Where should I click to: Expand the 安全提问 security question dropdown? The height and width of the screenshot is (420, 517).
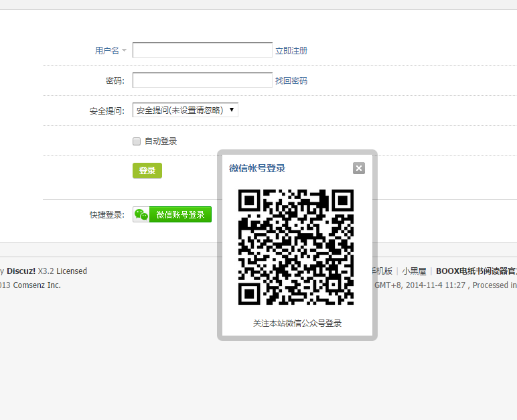coord(186,111)
